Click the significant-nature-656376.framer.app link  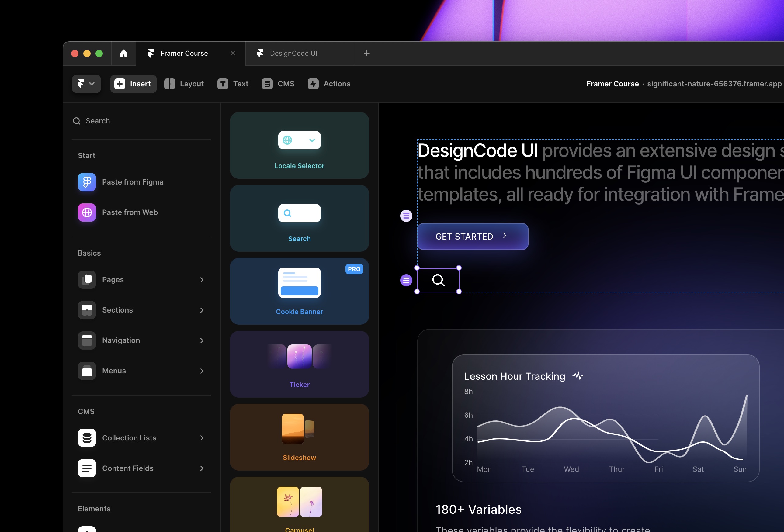pos(714,84)
